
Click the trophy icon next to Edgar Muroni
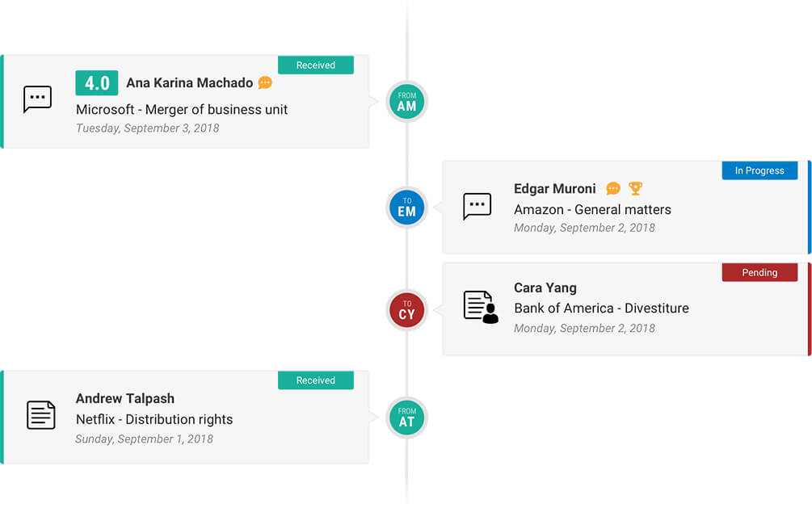(x=635, y=188)
